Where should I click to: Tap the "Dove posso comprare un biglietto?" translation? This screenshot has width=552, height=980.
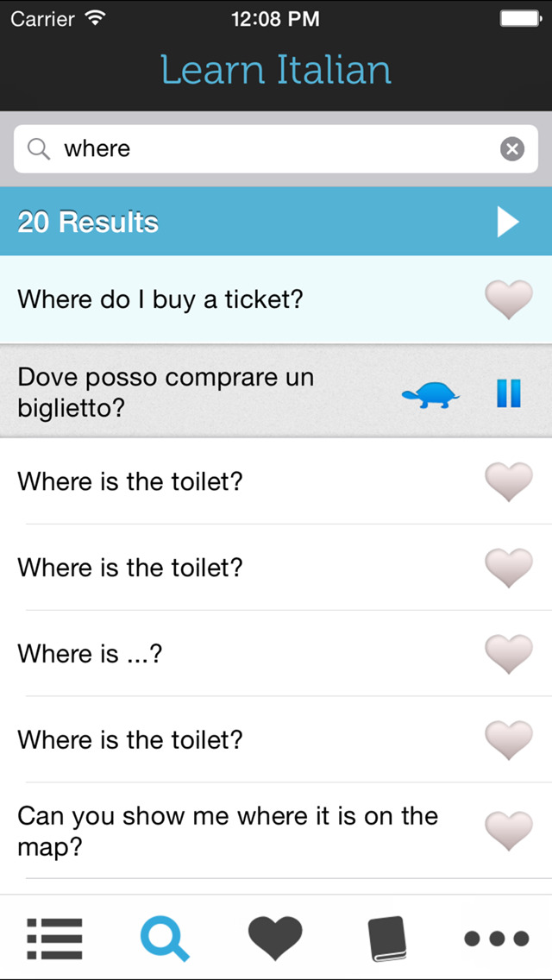pos(166,393)
